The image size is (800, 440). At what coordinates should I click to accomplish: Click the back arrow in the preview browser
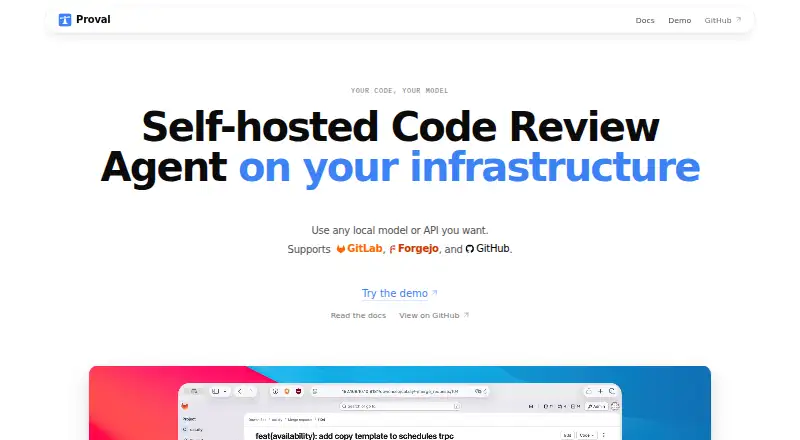(240, 392)
